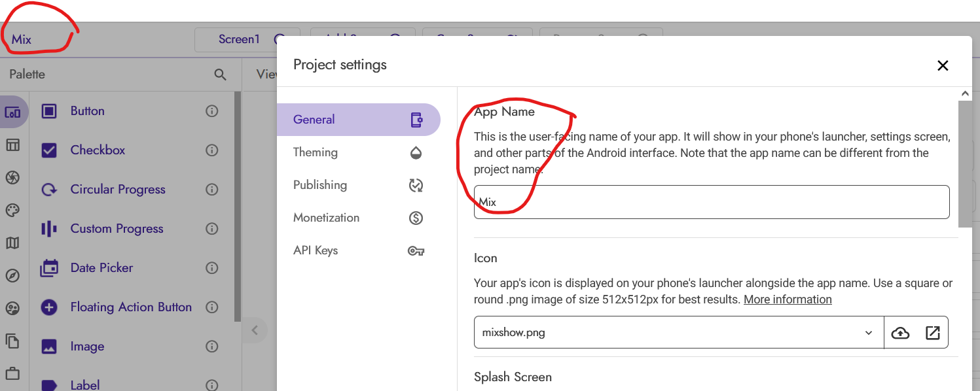Click the Project settings dialog scrollbar
Viewport: 980px width, 391px height.
pyautogui.click(x=965, y=163)
